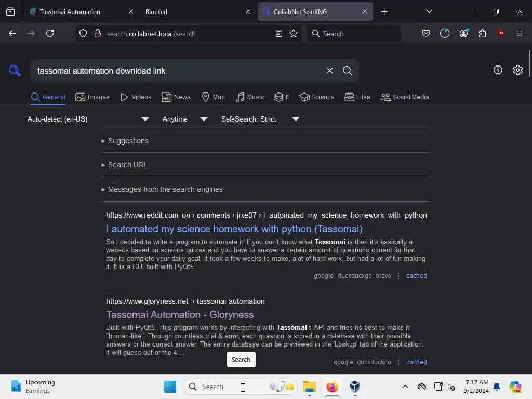Switch to the Music category

250,97
